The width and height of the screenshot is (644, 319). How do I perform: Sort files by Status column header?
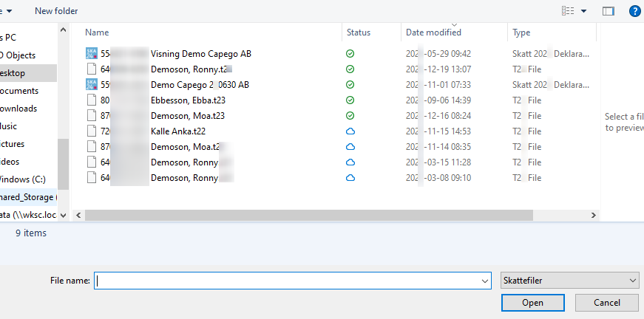(x=359, y=32)
